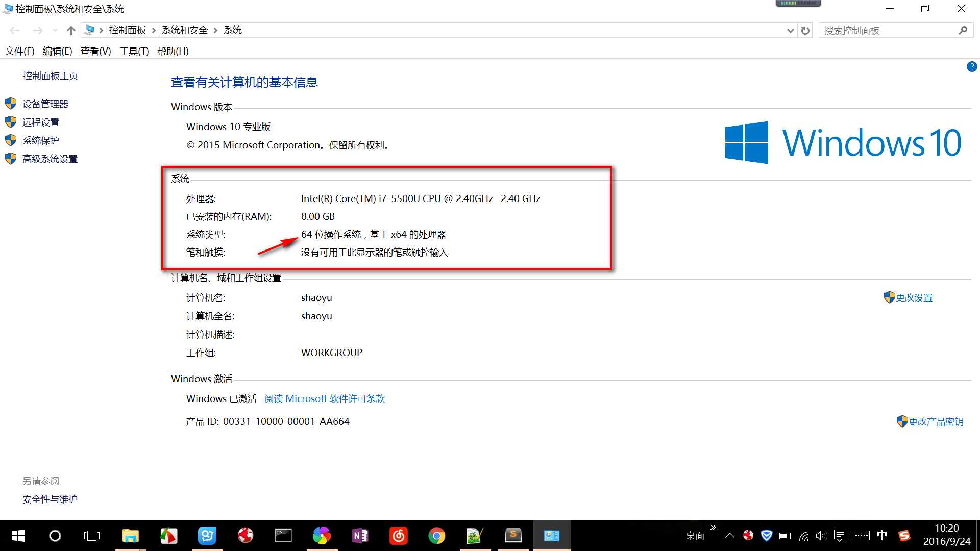Show hidden tray icons chevron
Viewport: 980px width, 551px height.
pyautogui.click(x=730, y=536)
